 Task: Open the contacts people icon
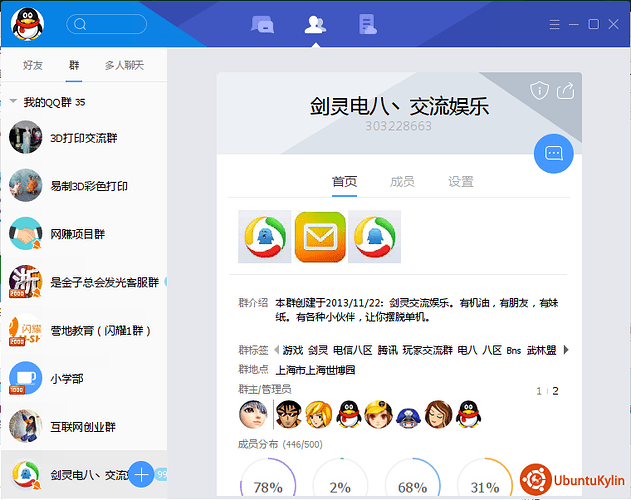pyautogui.click(x=315, y=25)
